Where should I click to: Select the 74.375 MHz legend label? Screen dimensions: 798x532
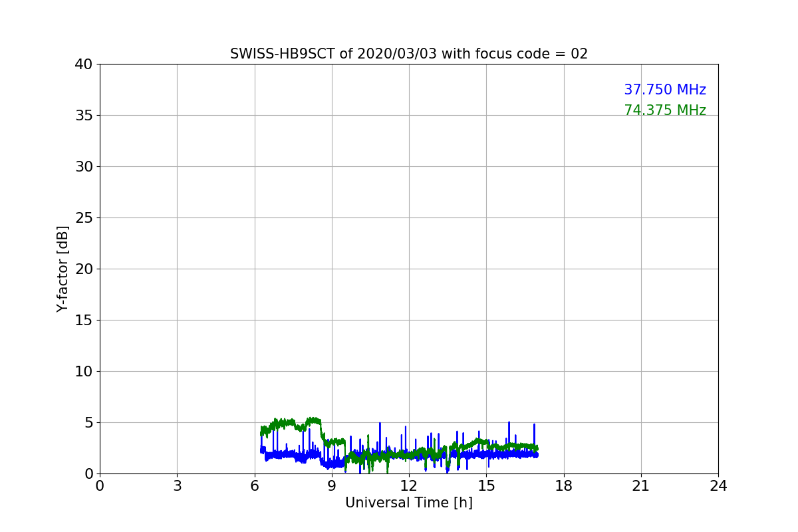click(665, 110)
